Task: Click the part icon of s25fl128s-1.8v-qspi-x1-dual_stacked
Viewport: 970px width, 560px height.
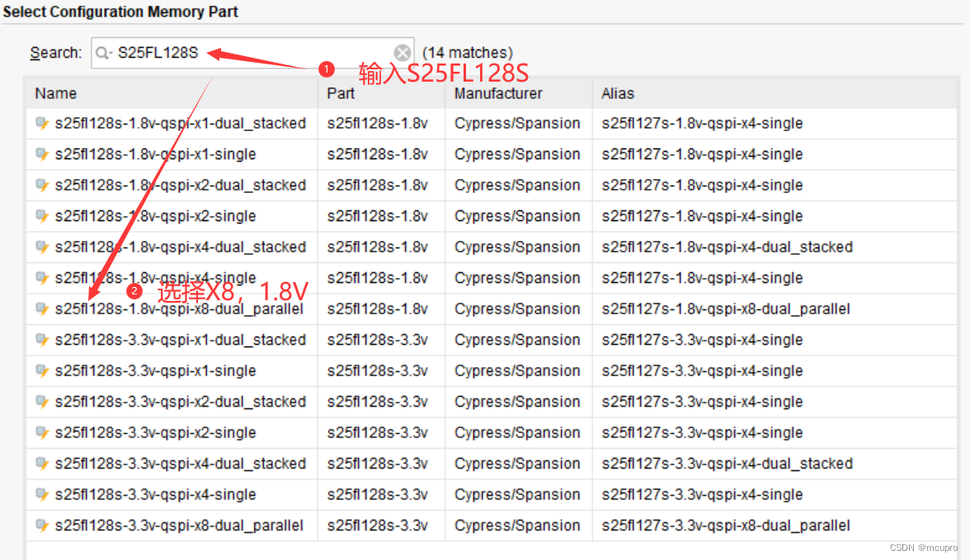Action: pyautogui.click(x=42, y=123)
